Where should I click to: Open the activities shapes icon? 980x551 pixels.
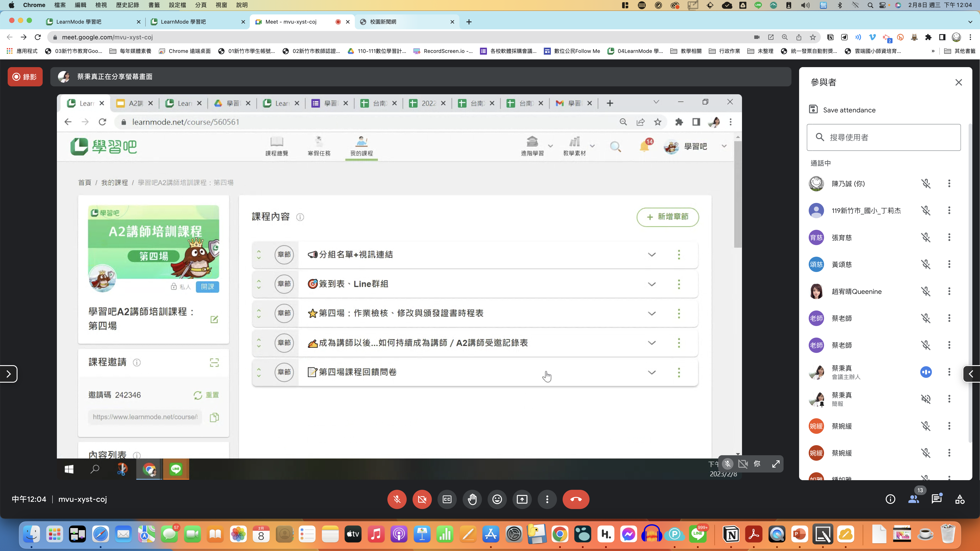point(960,499)
